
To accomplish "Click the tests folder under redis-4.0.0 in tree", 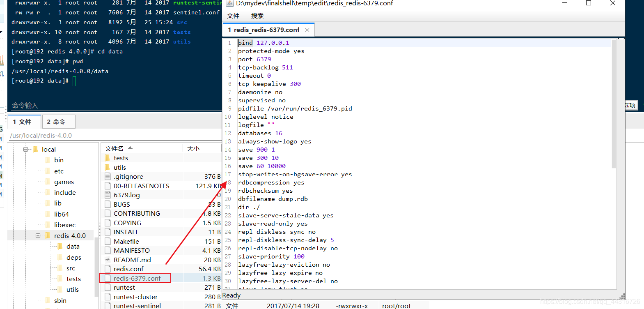I will click(x=73, y=279).
